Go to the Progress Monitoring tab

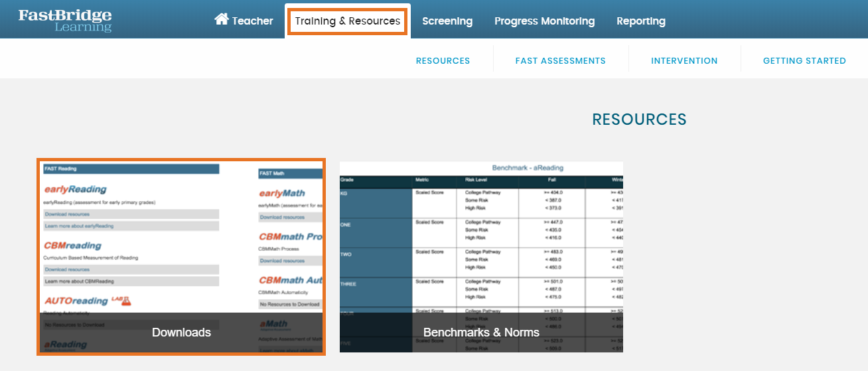(x=544, y=21)
